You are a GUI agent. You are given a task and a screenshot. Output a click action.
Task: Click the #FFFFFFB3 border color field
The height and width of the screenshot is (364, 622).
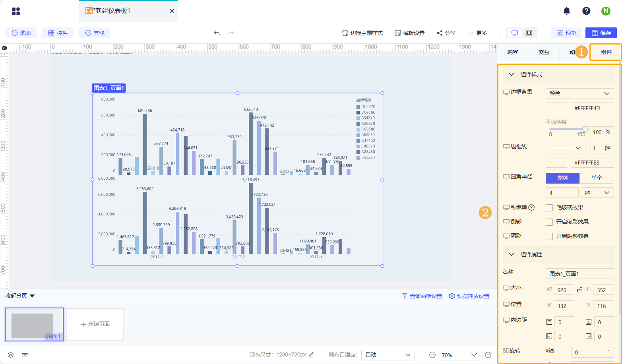[x=592, y=162]
